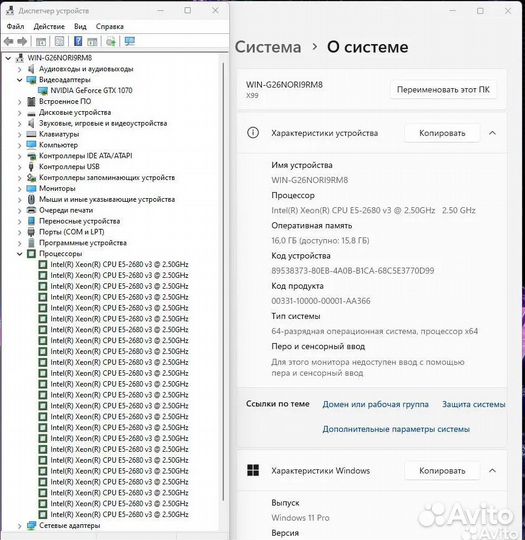Viewport: 525px width, 540px height.
Task: Click the Переносные устройства icon
Action: point(31,221)
